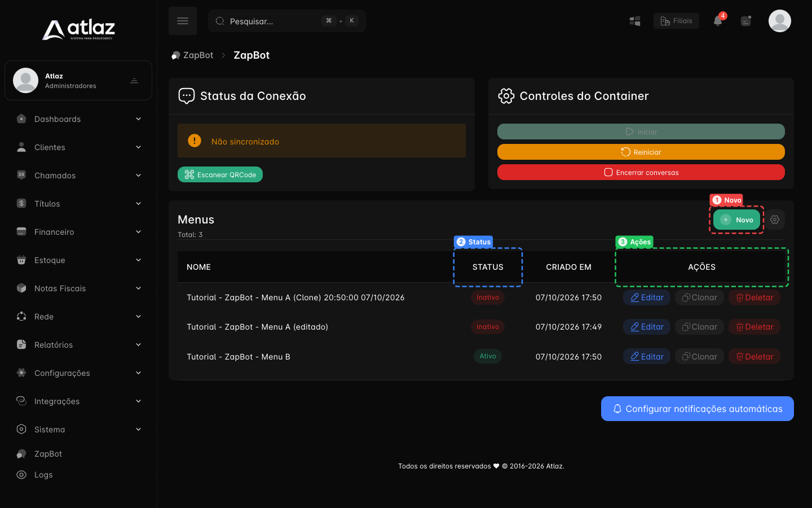The height and width of the screenshot is (508, 812).
Task: Open the Filiais button in header
Action: tap(676, 21)
